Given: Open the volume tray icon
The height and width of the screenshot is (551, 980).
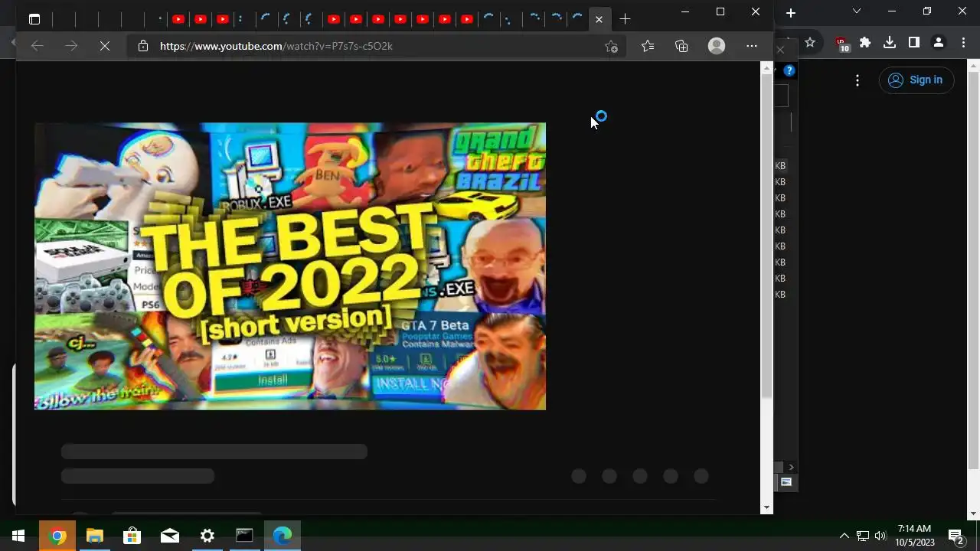Looking at the screenshot, I should click(x=880, y=536).
